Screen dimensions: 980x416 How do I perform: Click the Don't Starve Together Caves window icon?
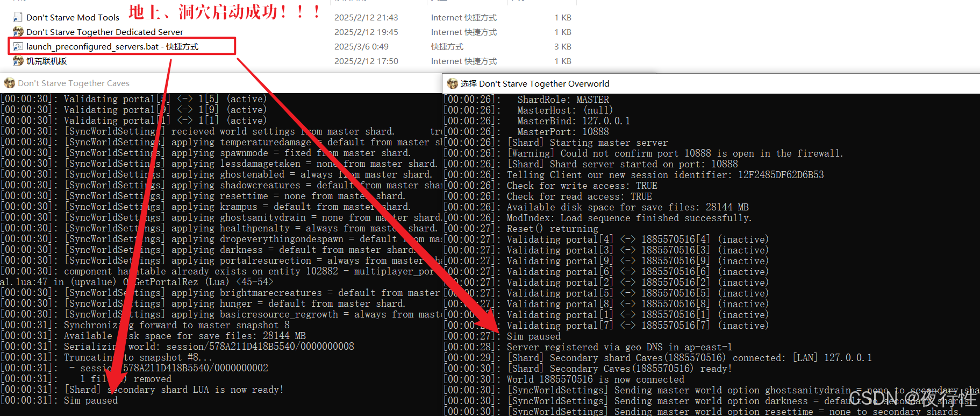tap(9, 83)
